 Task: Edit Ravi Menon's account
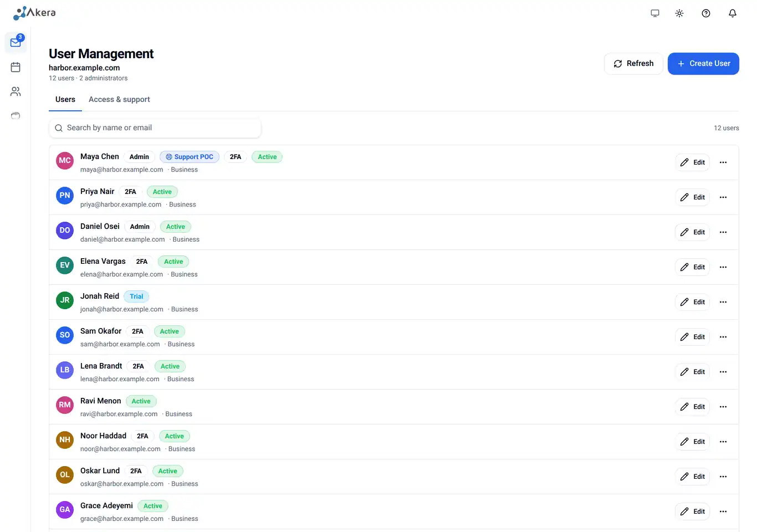[692, 407]
